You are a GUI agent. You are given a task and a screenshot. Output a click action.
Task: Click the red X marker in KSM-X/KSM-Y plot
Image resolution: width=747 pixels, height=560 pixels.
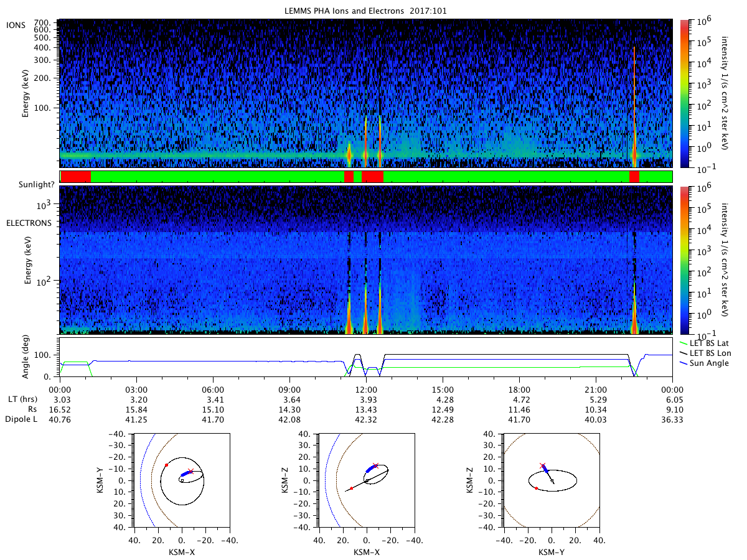(x=190, y=472)
